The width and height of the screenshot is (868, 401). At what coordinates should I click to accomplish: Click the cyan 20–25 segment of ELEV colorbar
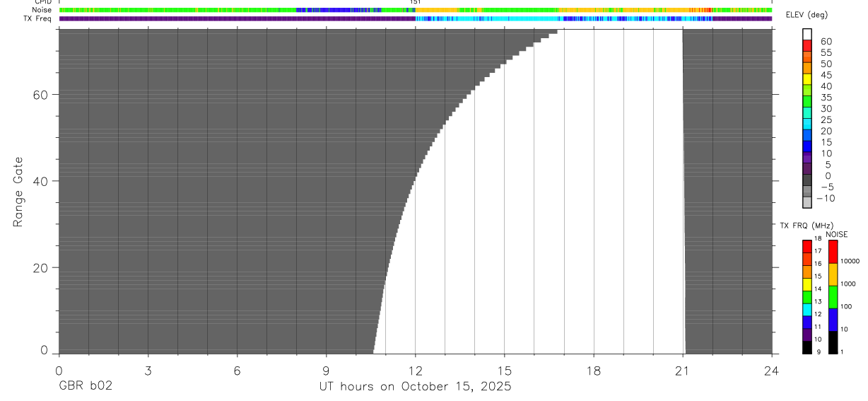tap(807, 123)
